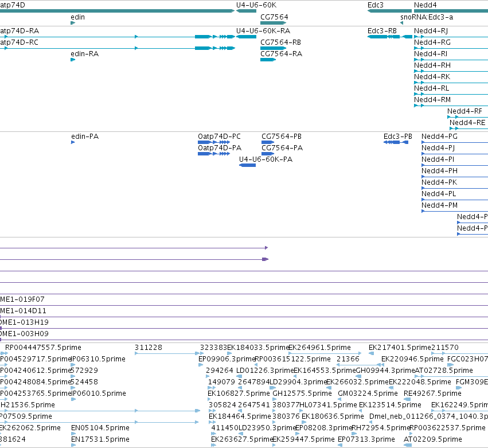
Task: Click the IP06010.5prime EST label
Action: click(x=99, y=394)
